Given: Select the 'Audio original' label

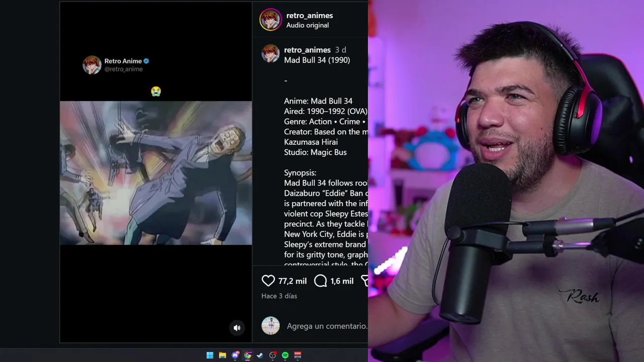Looking at the screenshot, I should point(307,25).
